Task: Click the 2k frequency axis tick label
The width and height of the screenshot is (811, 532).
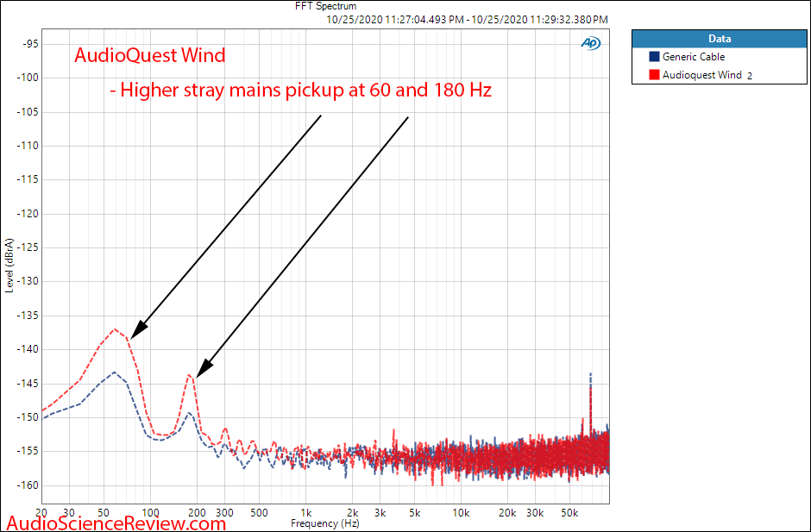Action: tap(353, 513)
